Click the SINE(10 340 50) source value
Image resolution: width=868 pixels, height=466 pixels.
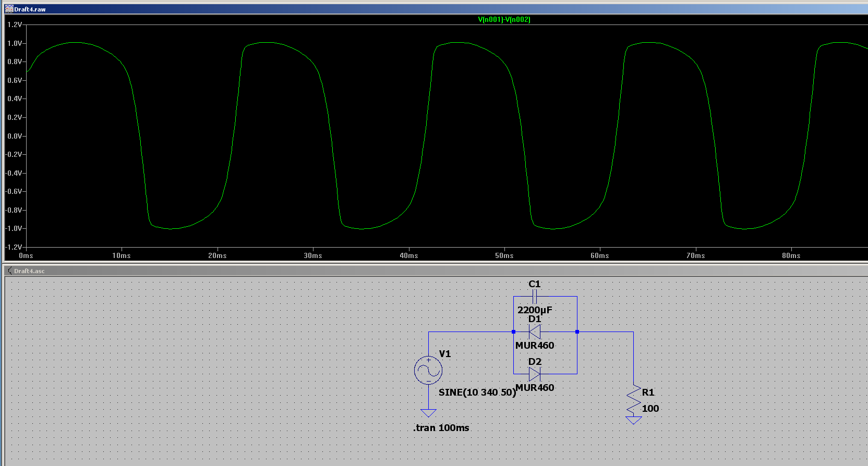[x=477, y=392]
